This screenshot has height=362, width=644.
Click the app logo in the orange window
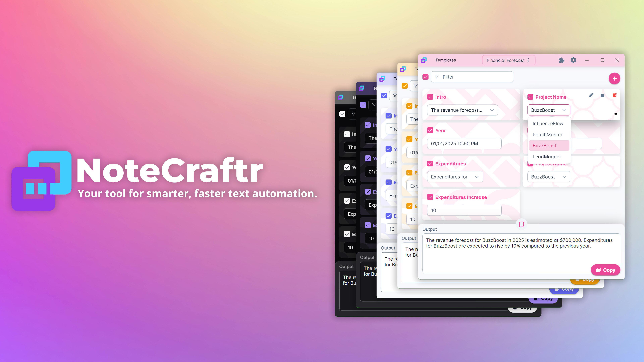tap(403, 69)
